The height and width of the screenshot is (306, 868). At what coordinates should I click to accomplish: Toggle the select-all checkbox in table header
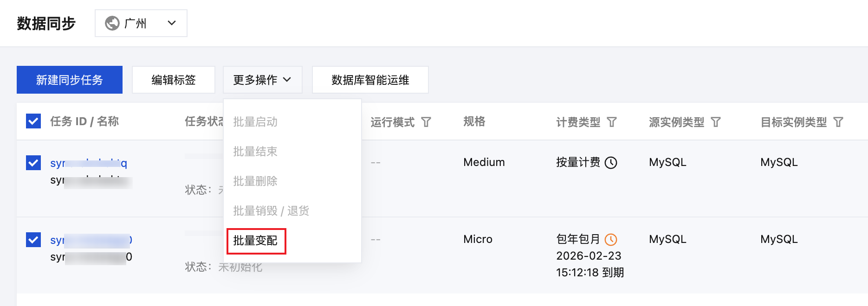click(x=33, y=121)
